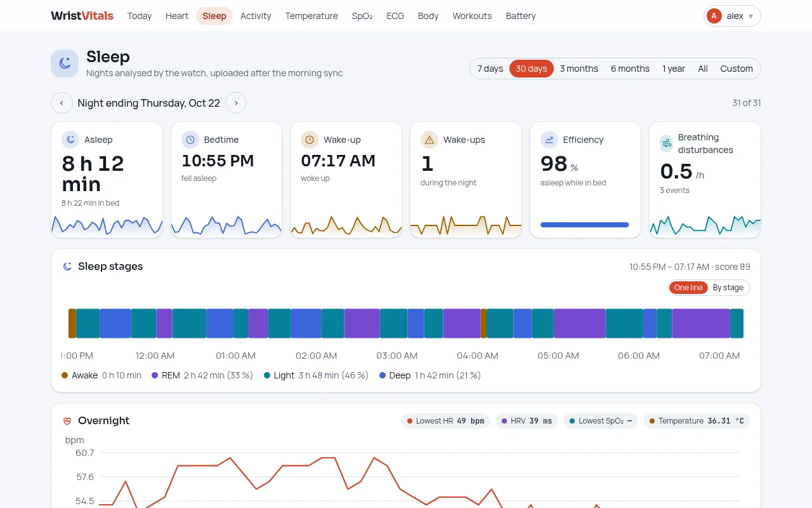Go to the next night
This screenshot has height=508, width=812.
click(x=236, y=103)
